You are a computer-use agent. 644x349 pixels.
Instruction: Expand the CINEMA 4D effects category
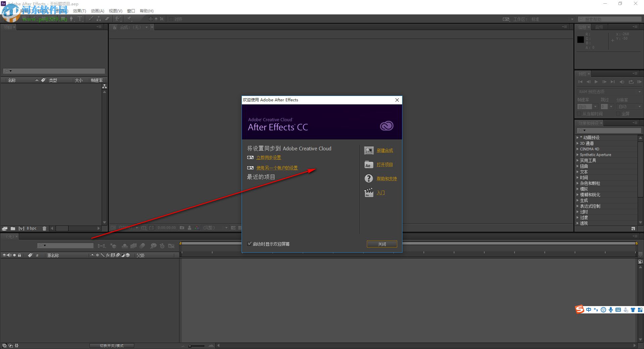(577, 149)
